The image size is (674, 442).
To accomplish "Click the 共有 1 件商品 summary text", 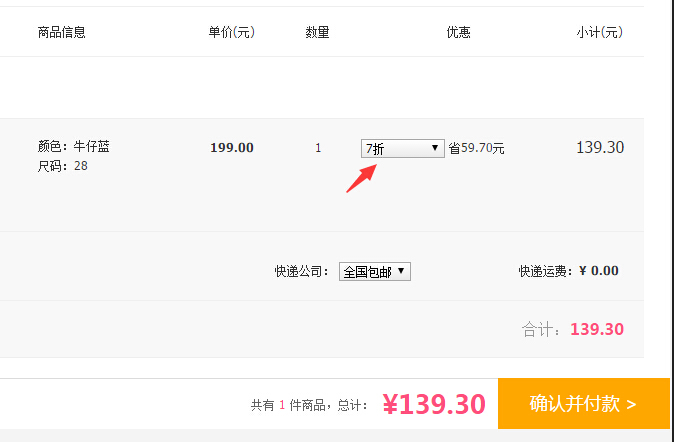I will (298, 405).
